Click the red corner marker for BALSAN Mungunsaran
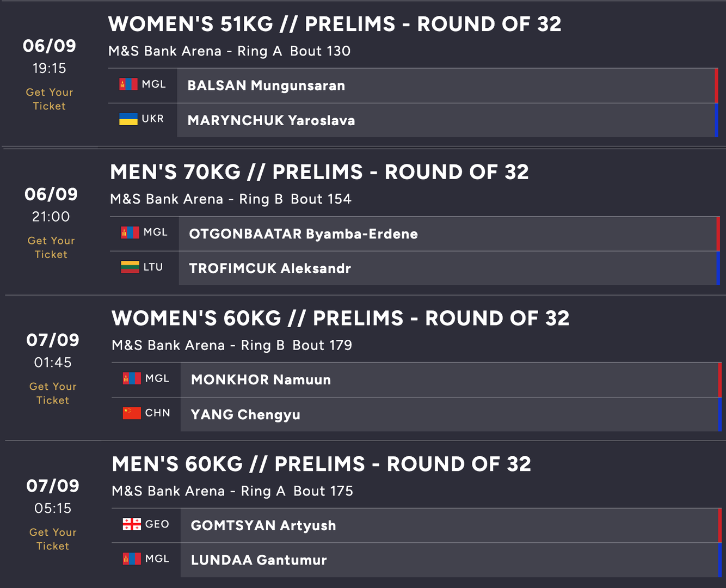The width and height of the screenshot is (726, 588). pos(716,85)
